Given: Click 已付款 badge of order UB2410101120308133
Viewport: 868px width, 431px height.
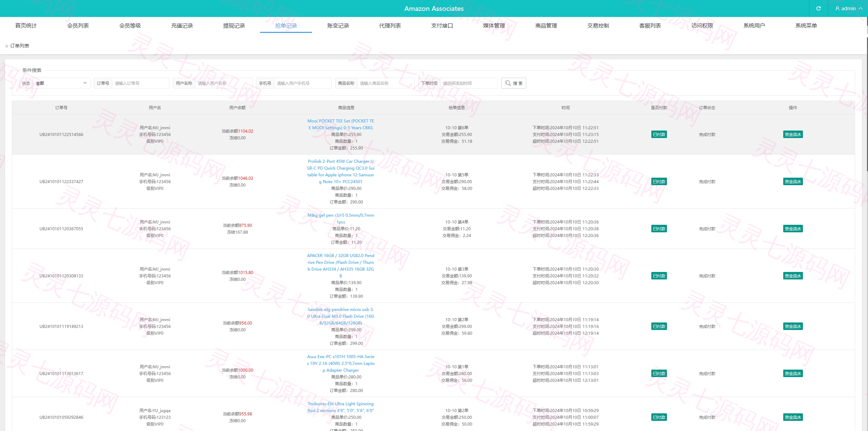Looking at the screenshot, I should pos(659,276).
